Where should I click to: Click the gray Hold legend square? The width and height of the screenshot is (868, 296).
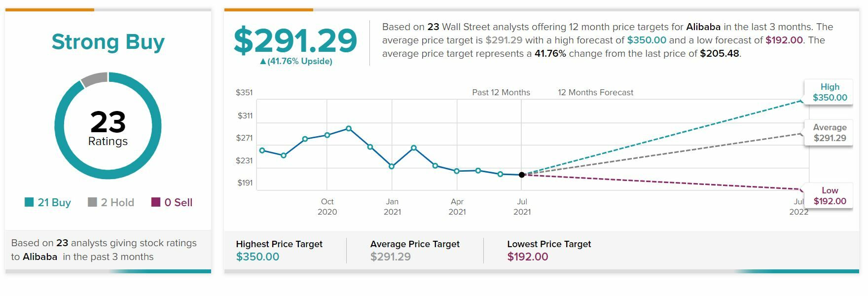point(92,202)
